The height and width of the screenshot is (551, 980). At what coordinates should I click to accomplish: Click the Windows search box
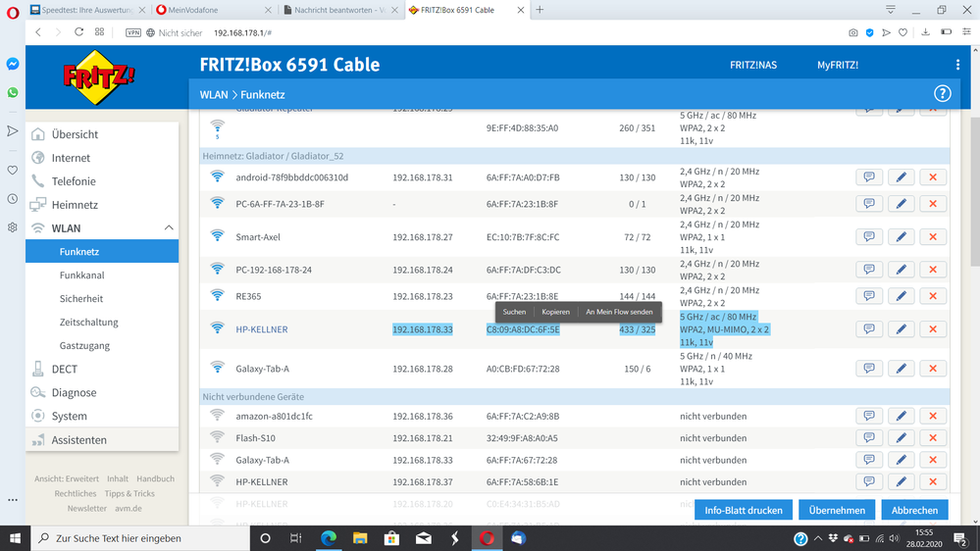[140, 538]
